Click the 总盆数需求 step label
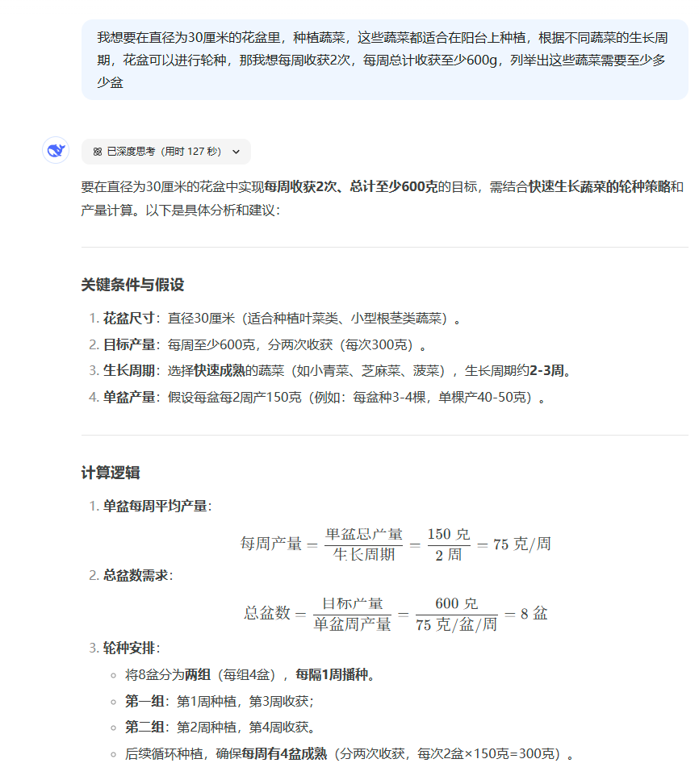699x784 pixels. click(x=136, y=576)
